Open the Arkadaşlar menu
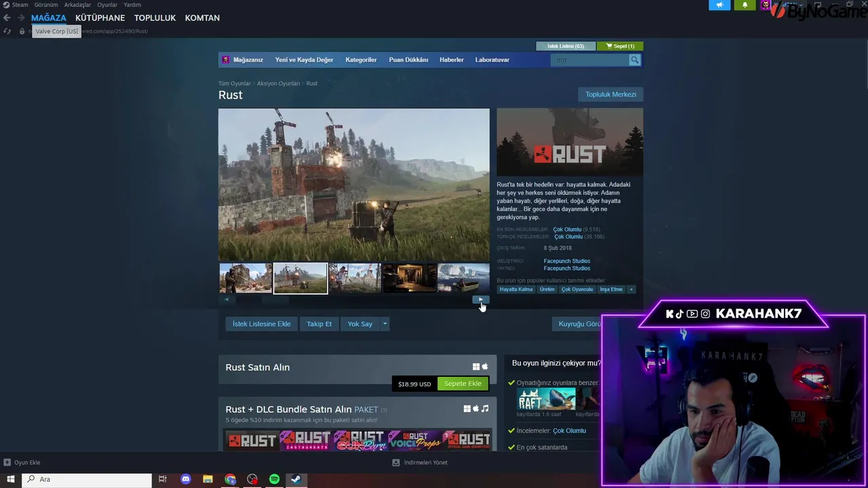868x488 pixels. (x=77, y=5)
